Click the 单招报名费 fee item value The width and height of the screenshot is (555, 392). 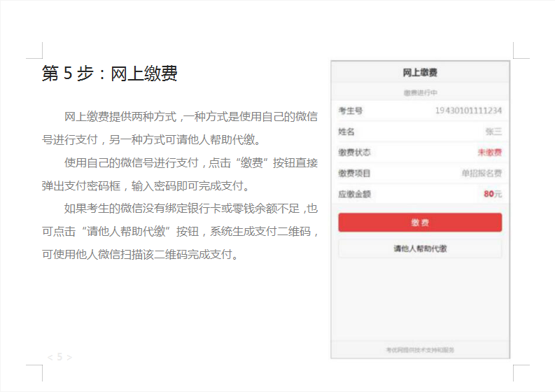(481, 173)
